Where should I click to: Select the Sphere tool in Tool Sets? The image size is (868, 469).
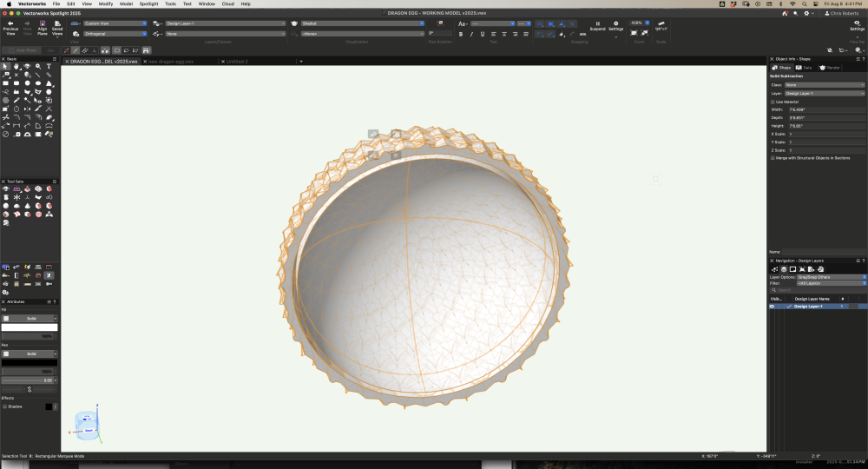(x=5, y=206)
